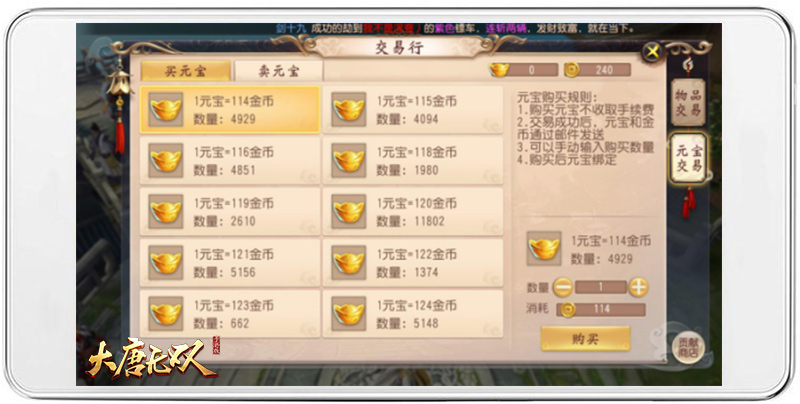Click the gold coin balance icon
The height and width of the screenshot is (404, 800).
[572, 70]
